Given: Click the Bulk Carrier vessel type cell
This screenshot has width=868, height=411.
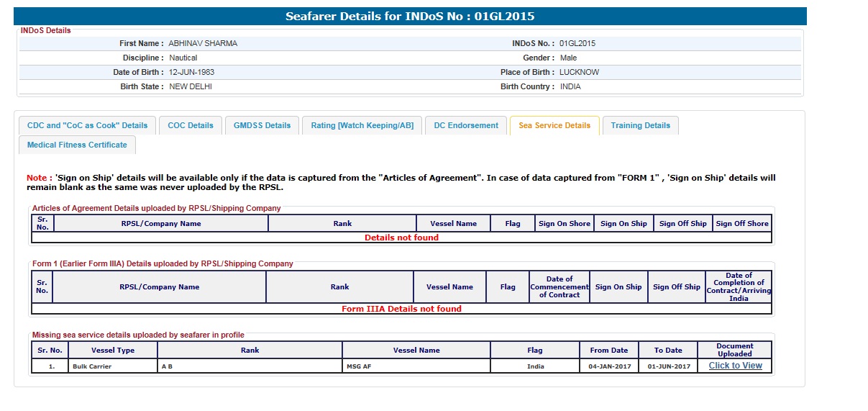Looking at the screenshot, I should [x=92, y=366].
